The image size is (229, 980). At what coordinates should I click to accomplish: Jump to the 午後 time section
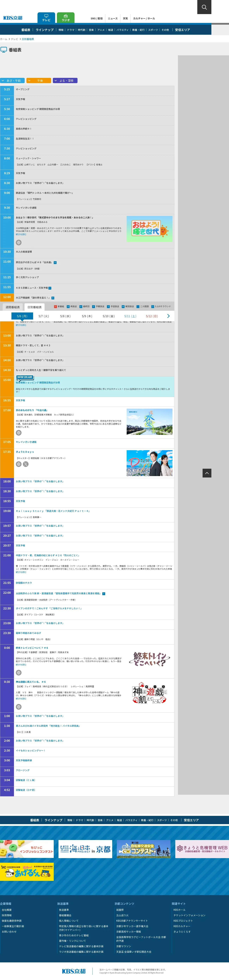click(39, 81)
